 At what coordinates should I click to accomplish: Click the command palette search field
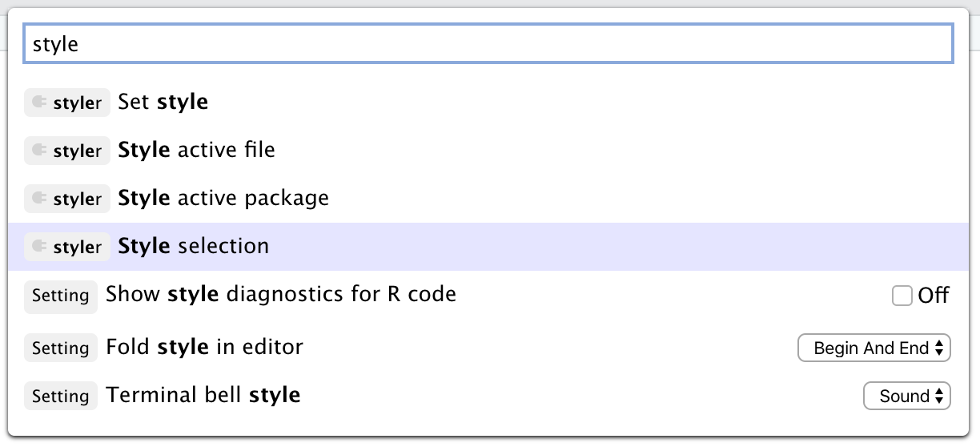pyautogui.click(x=488, y=44)
